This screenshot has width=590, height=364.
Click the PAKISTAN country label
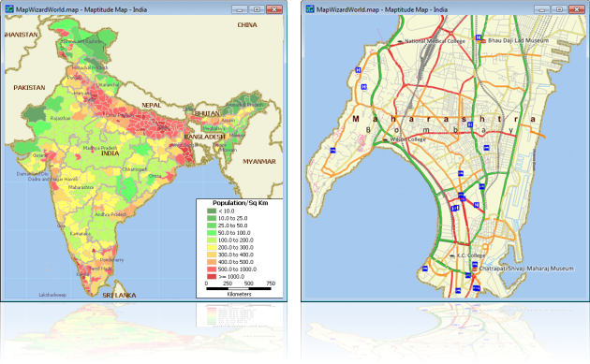(x=29, y=88)
